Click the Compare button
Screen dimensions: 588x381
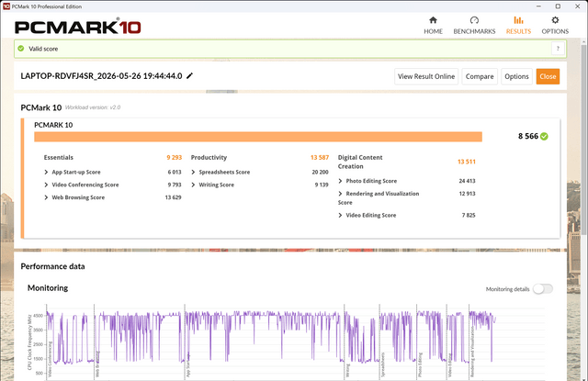[480, 76]
